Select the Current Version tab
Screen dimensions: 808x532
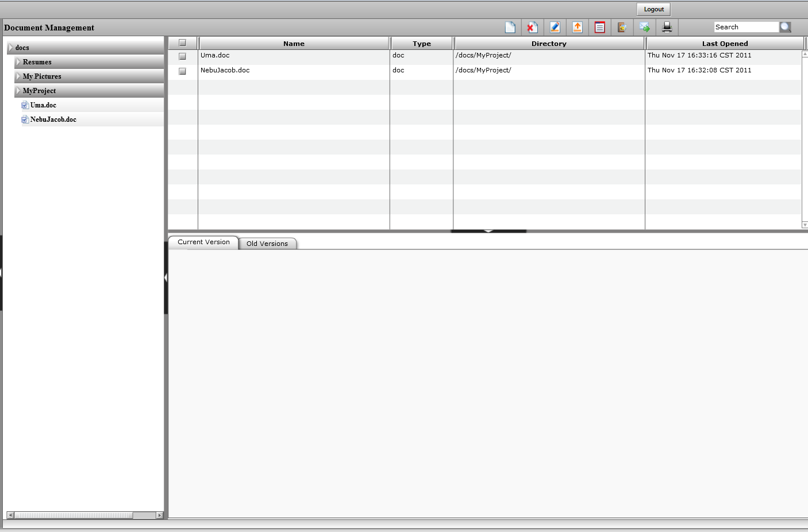pos(203,242)
